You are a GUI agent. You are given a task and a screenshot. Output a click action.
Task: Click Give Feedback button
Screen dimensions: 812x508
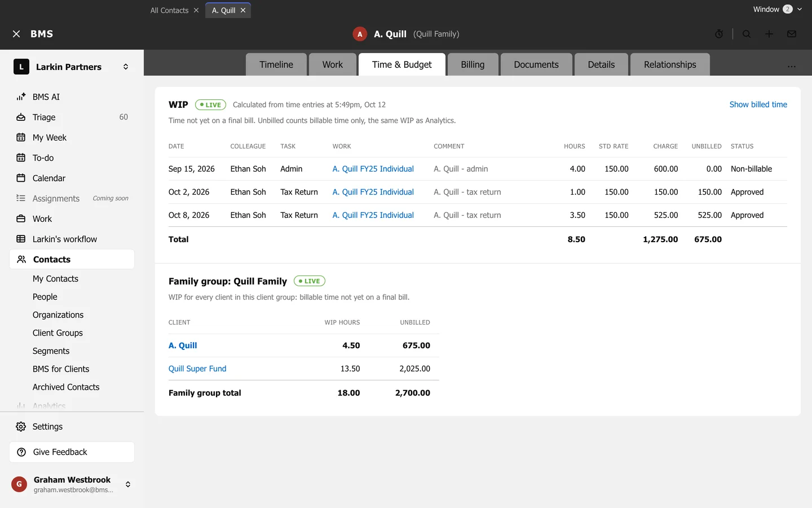pyautogui.click(x=72, y=452)
